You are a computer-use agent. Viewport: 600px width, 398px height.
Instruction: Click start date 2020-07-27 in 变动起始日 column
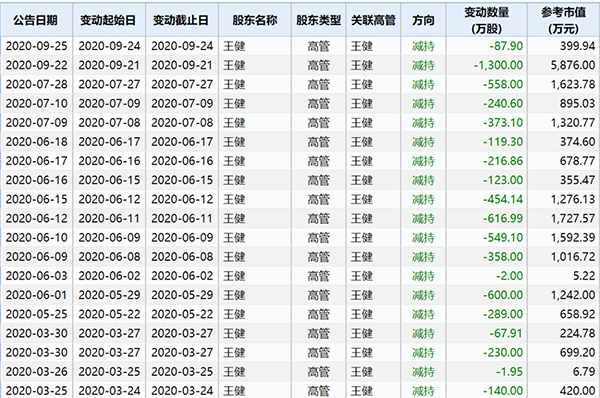[109, 85]
